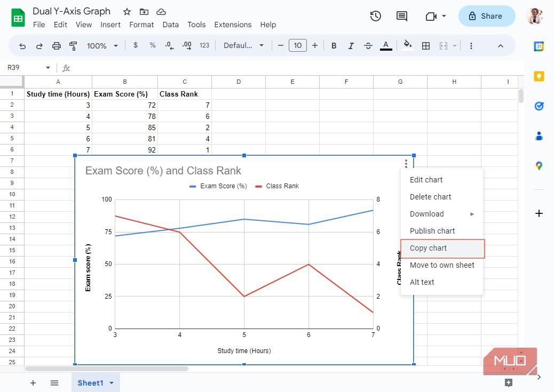Increase decimal places
This screenshot has height=392, width=554.
tap(186, 45)
